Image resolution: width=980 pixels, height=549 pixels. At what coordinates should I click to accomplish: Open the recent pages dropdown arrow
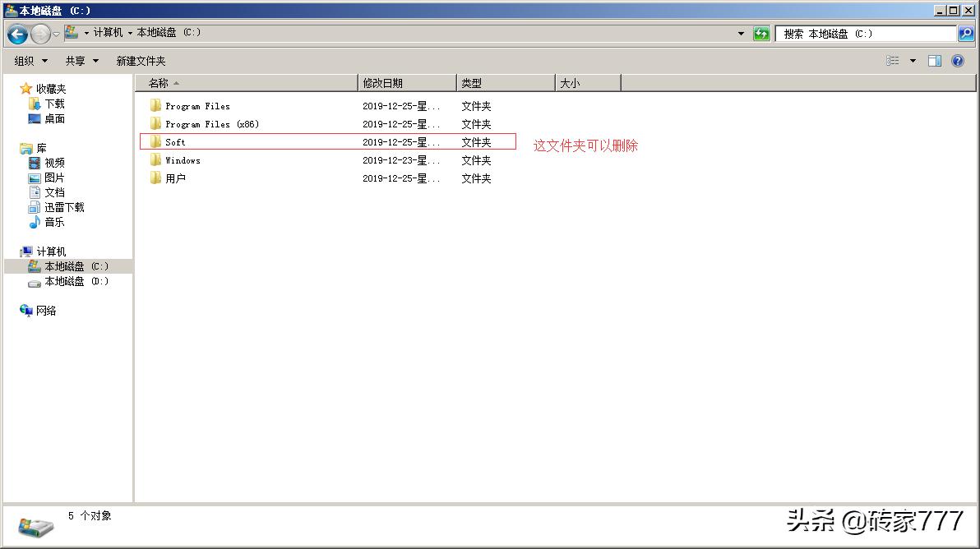[x=56, y=35]
